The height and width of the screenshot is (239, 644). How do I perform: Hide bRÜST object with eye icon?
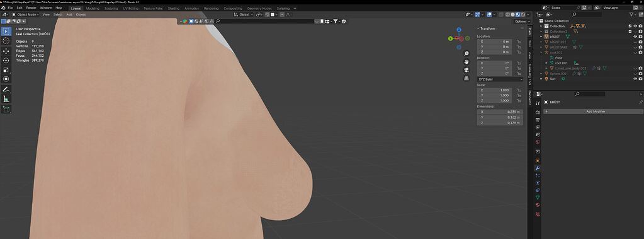click(x=635, y=37)
